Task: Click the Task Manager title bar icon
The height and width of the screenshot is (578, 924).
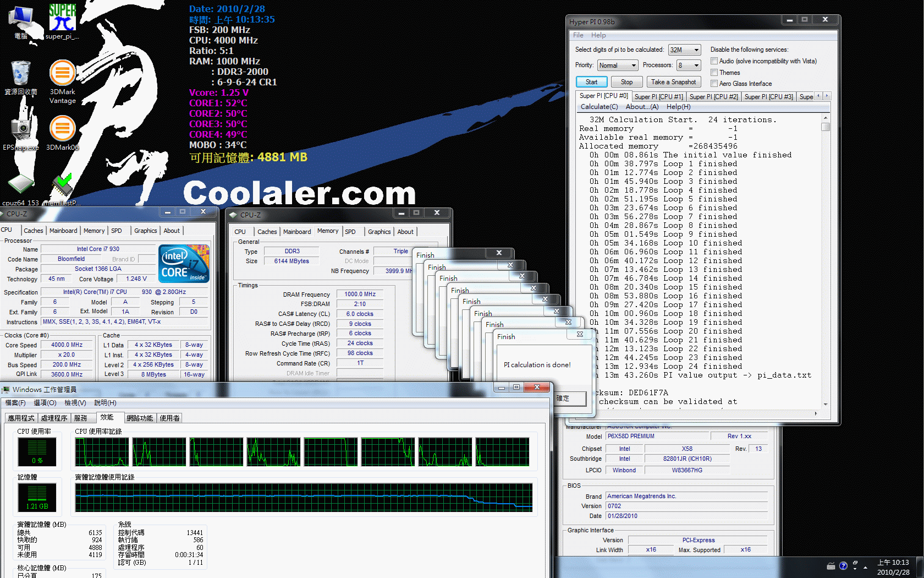Action: click(6, 389)
